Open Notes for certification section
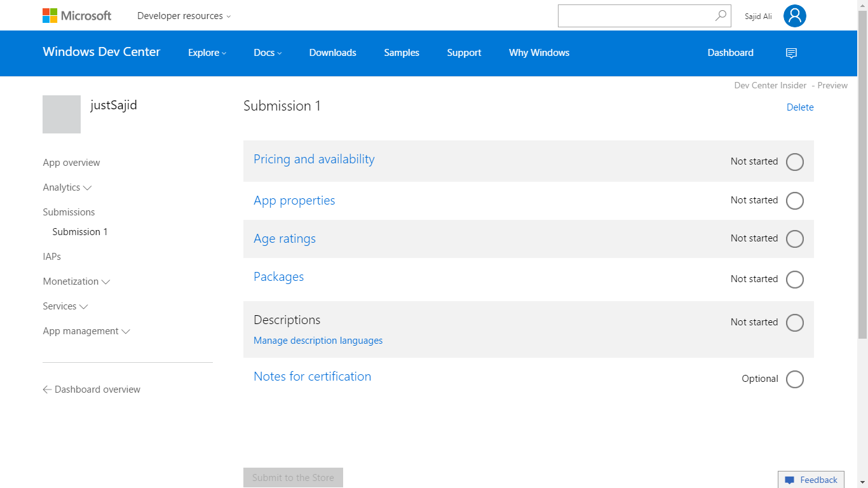Viewport: 868px width, 488px height. [x=312, y=377]
